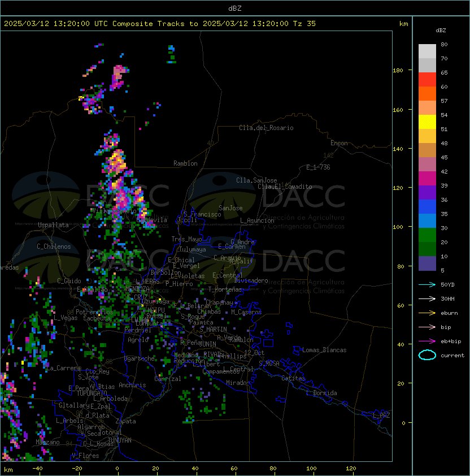Select the magenta 39-42 dBZ legend swatch

pyautogui.click(x=427, y=179)
